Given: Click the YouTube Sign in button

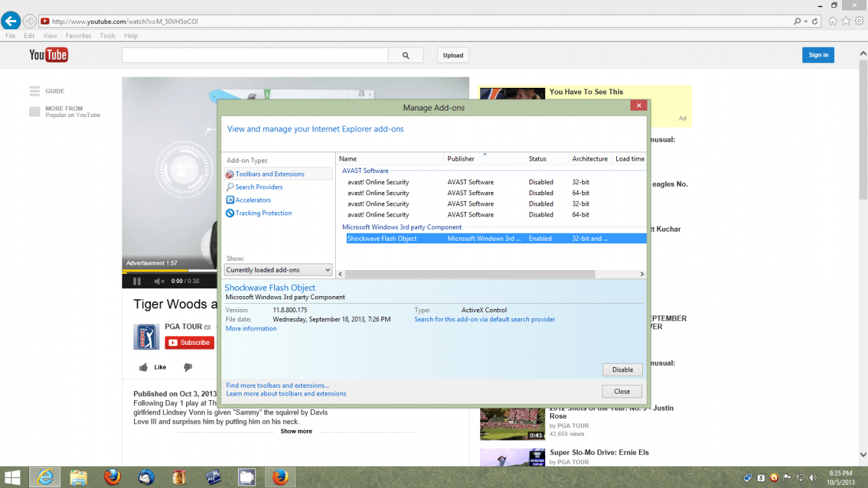Looking at the screenshot, I should tap(818, 55).
